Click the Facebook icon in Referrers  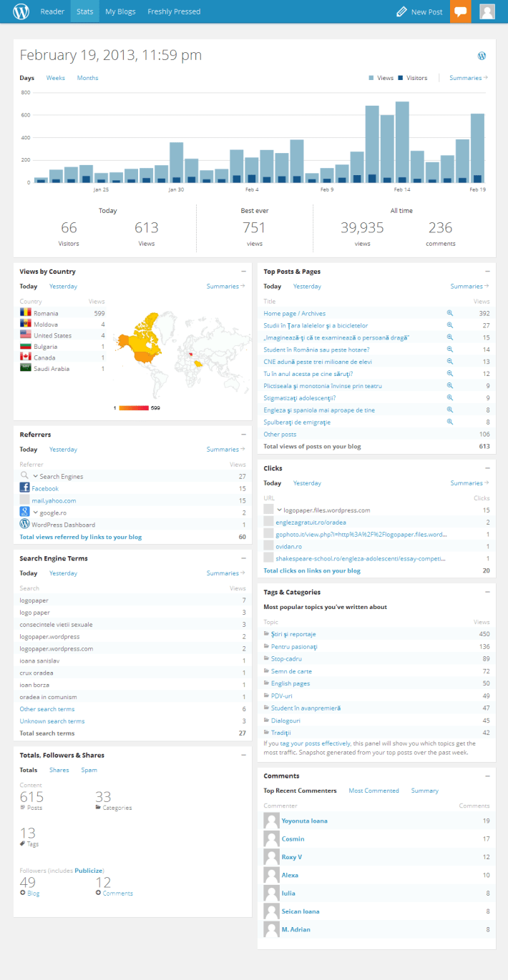coord(25,488)
